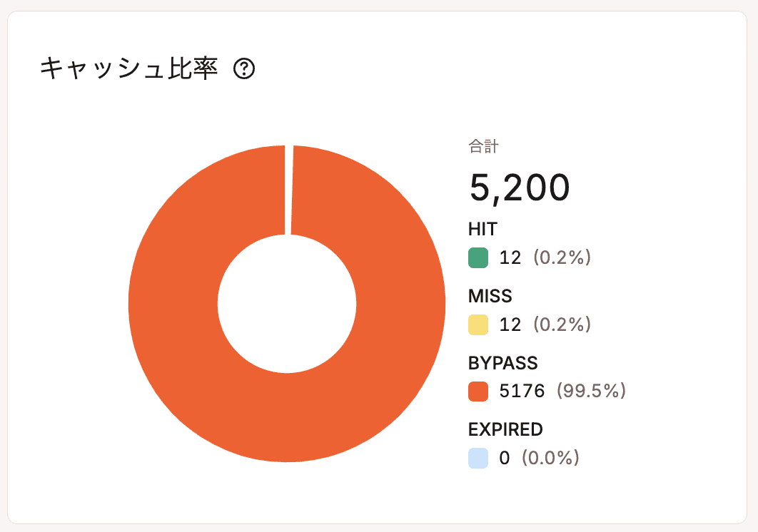Click the HIT label text
The width and height of the screenshot is (758, 532).
coord(482,230)
